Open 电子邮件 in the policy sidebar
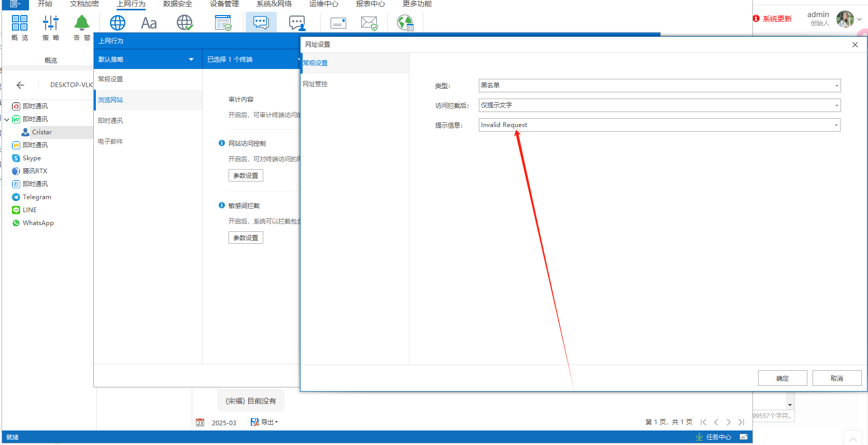Screen dimensions: 868x445 [x=148, y=141]
